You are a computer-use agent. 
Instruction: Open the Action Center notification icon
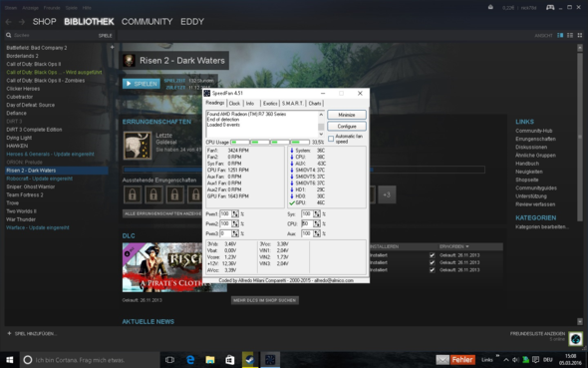(535, 360)
